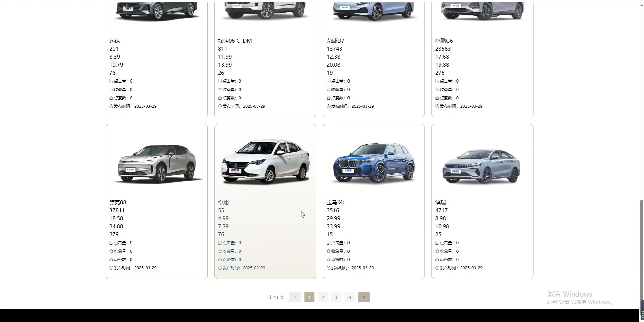Click the 领克08 car name
The width and height of the screenshot is (644, 322).
click(118, 202)
